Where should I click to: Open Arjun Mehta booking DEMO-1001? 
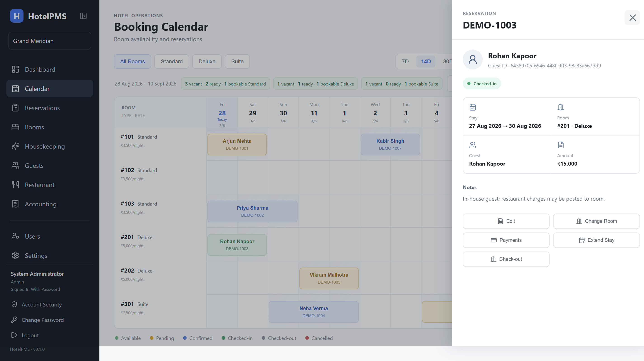click(x=237, y=145)
